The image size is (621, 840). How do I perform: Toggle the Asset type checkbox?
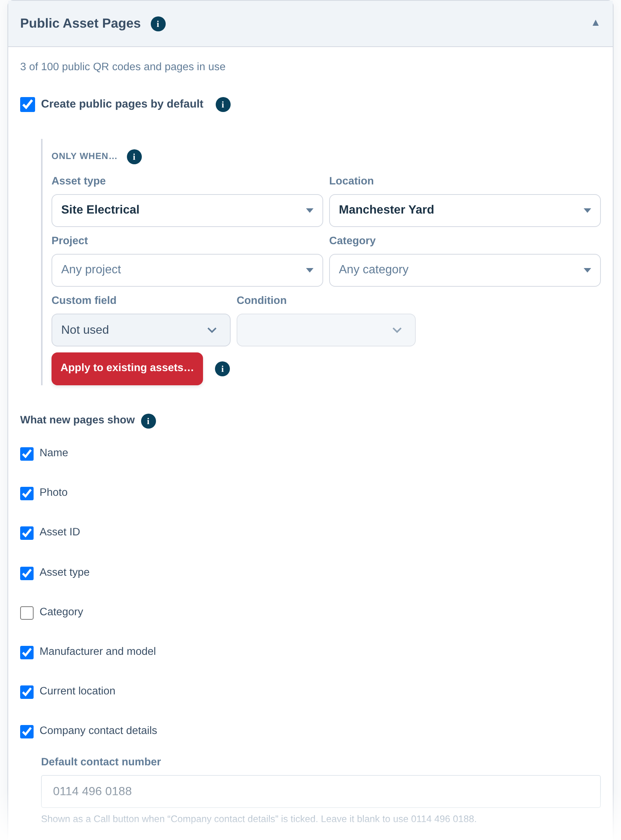click(x=27, y=573)
